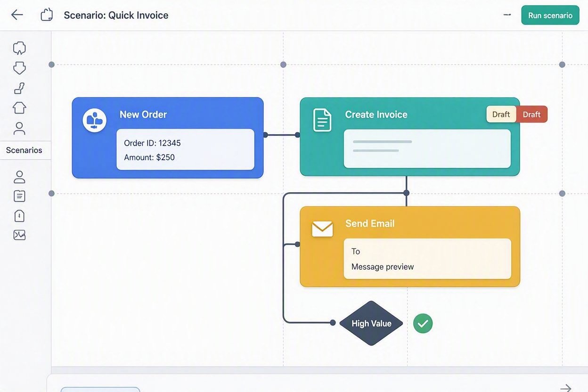Select the Send Email module title
The width and height of the screenshot is (588, 392).
370,223
